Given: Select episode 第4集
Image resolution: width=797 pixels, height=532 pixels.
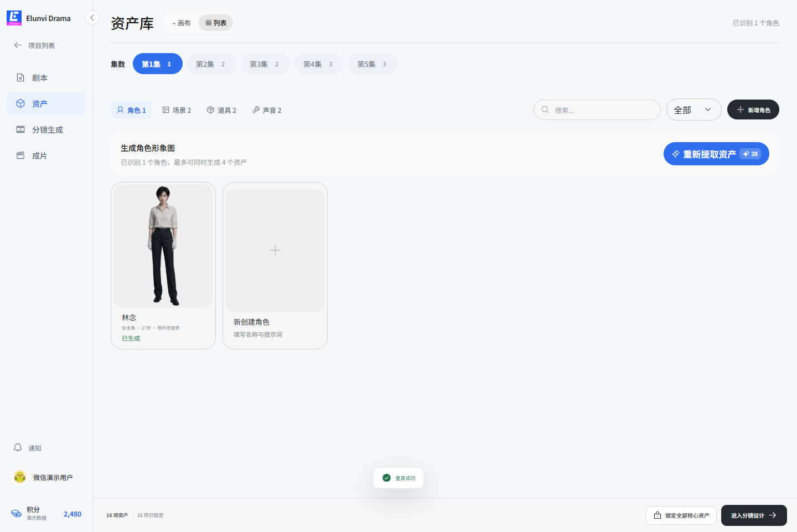Looking at the screenshot, I should click(x=319, y=64).
